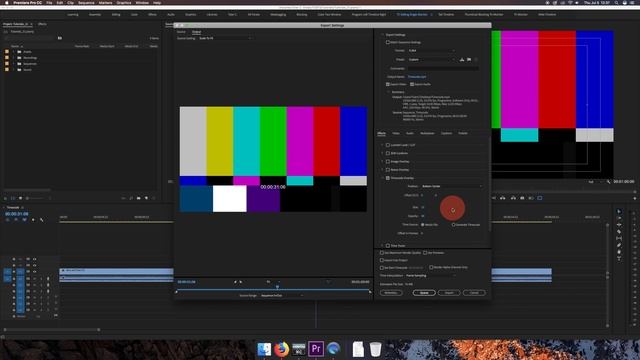Image resolution: width=640 pixels, height=360 pixels.
Task: Click Add Marker in the Timeline panel
Action: coord(33,220)
